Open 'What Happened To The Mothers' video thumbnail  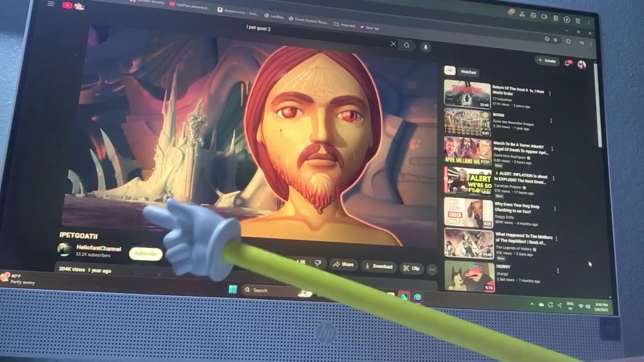[469, 243]
